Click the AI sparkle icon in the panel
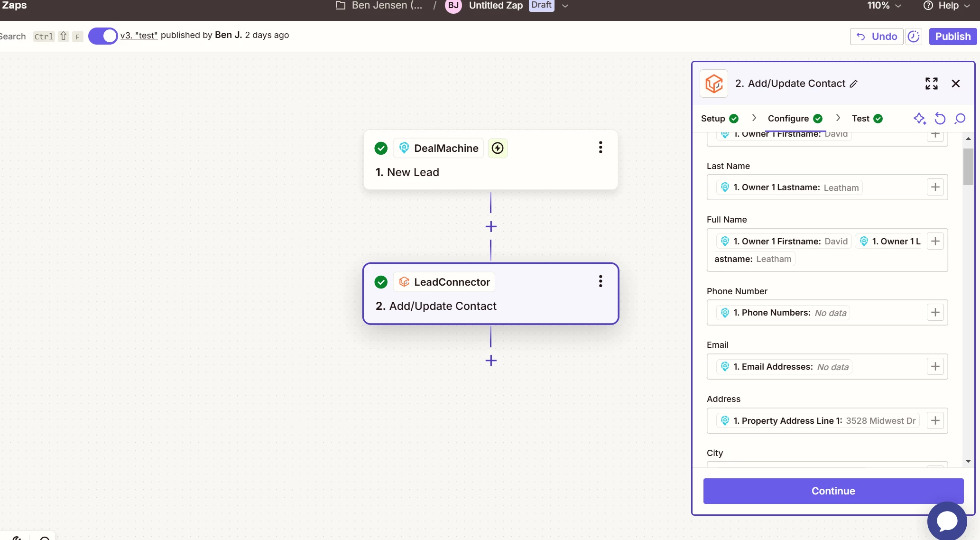 coord(919,119)
